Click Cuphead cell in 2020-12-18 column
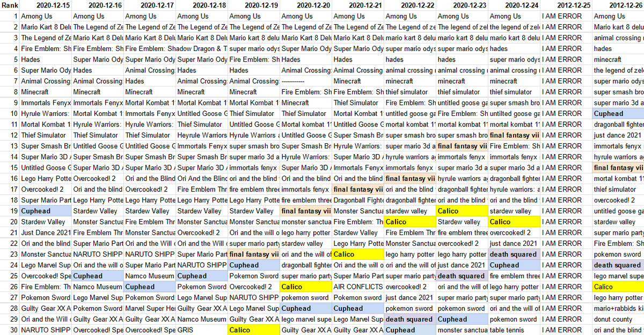Image resolution: width=644 pixels, height=335 pixels. click(x=202, y=276)
